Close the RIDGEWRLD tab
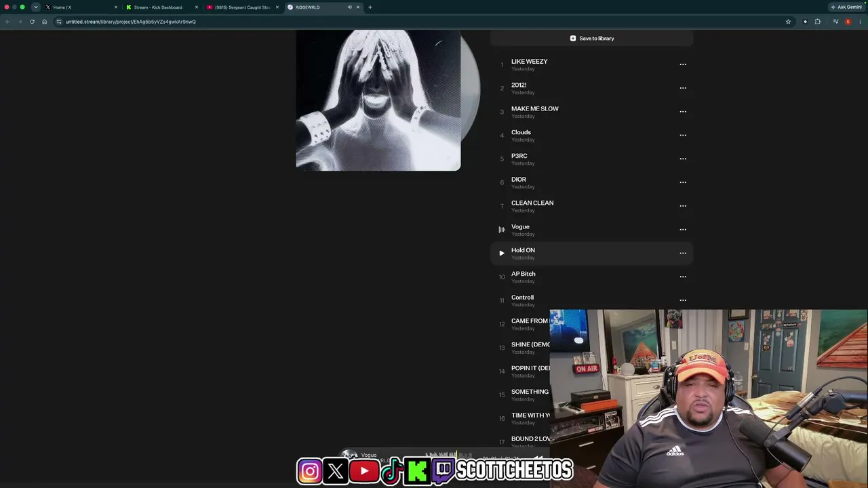 tap(358, 7)
